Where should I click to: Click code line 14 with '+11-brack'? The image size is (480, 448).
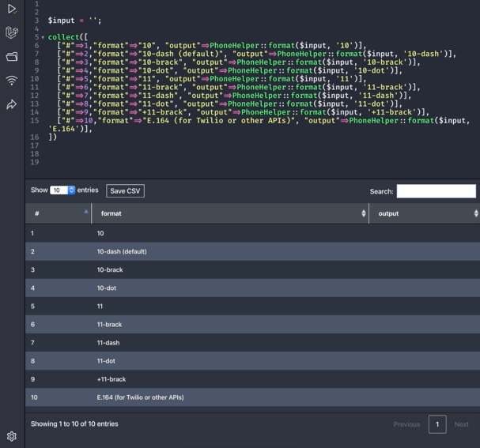(243, 112)
